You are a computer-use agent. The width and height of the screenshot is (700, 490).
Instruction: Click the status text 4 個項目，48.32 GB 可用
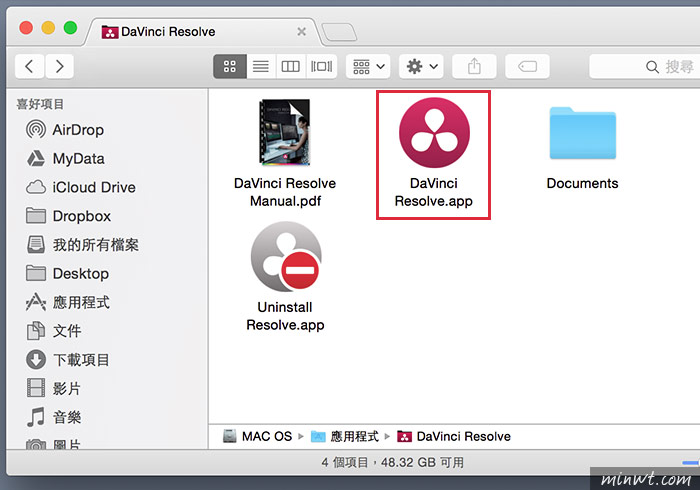(x=392, y=462)
